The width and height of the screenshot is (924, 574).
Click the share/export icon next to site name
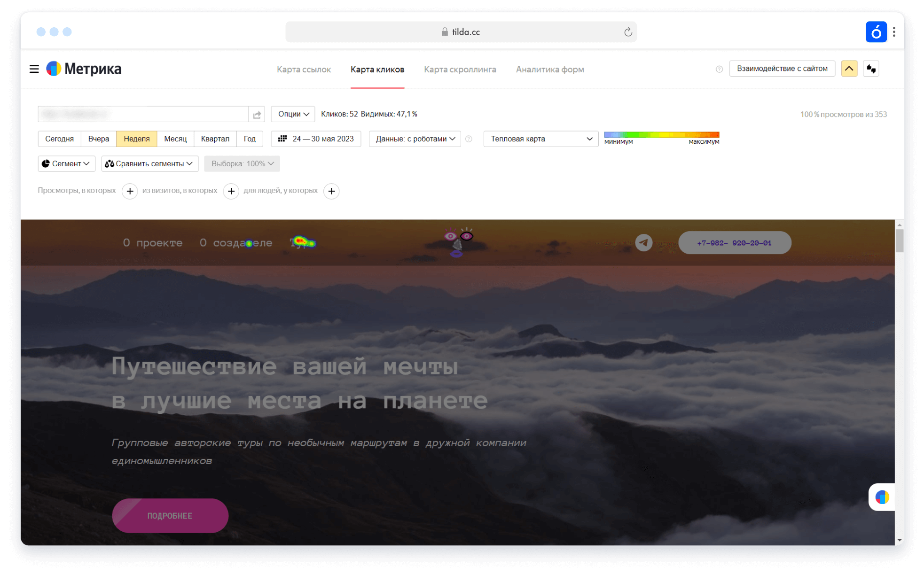(258, 114)
